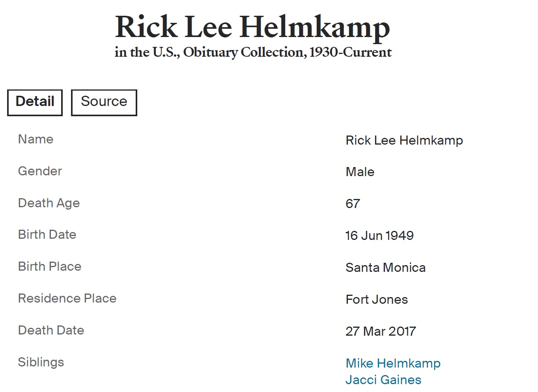Select the Siblings field label

coord(41,362)
